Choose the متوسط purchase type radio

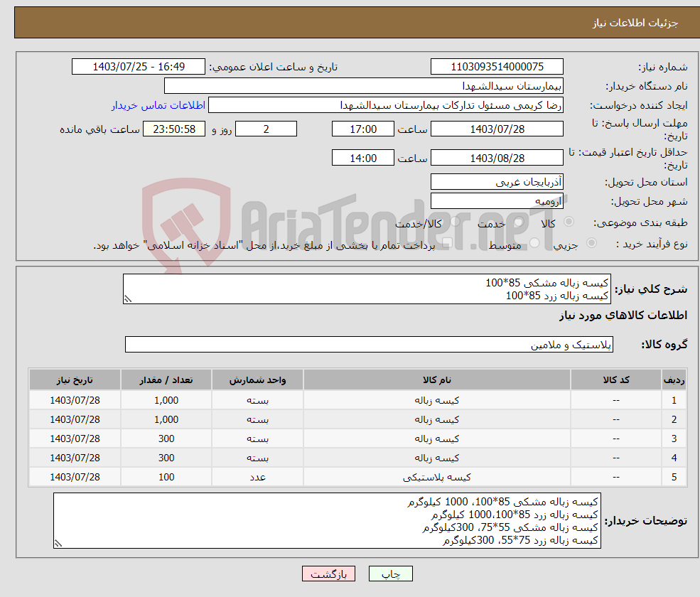click(534, 243)
